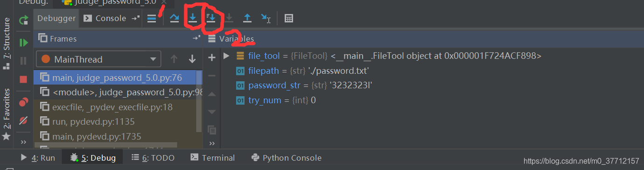Screen dimensions: 644x170
Task: Expand the file_tool variable node
Action: [227, 56]
